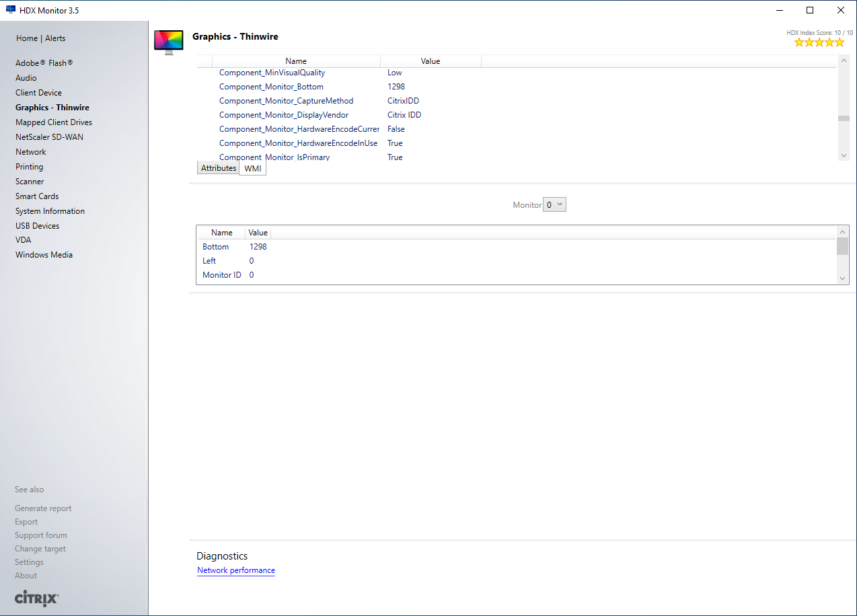Select the Attributes tab

coord(219,168)
